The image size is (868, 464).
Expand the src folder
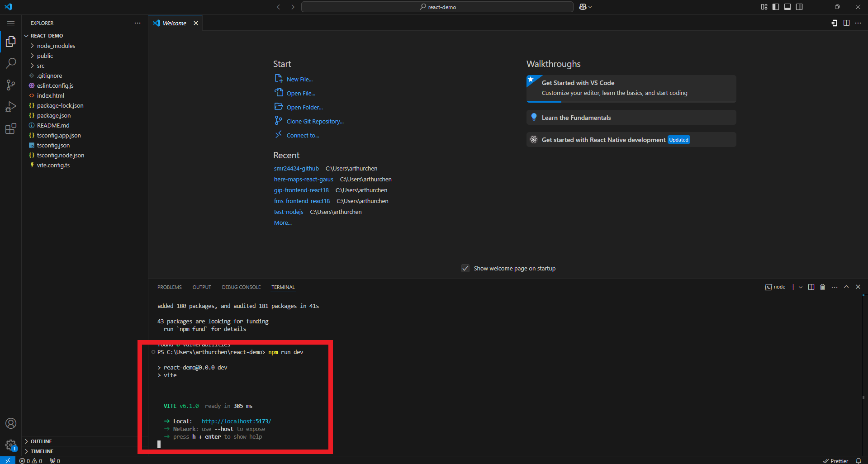[85, 66]
